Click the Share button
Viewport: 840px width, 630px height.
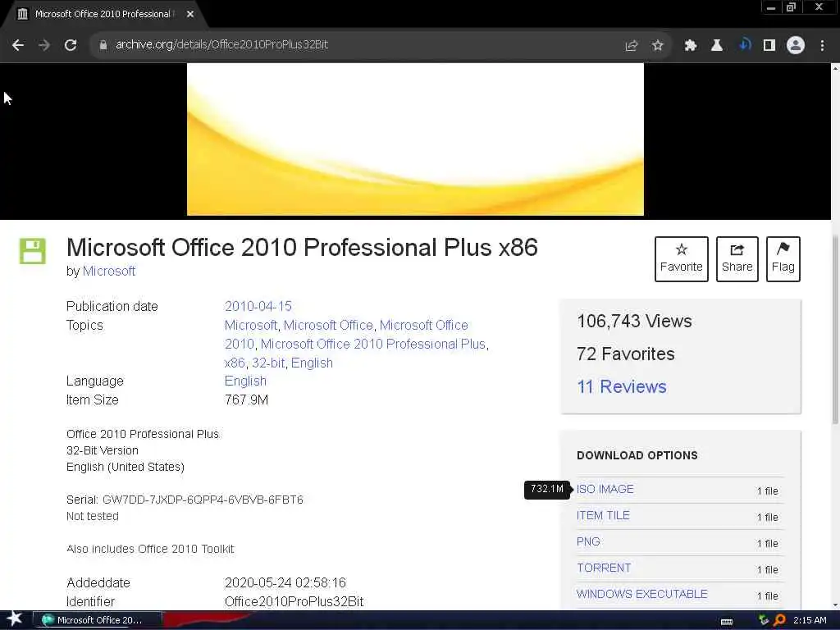(x=737, y=258)
